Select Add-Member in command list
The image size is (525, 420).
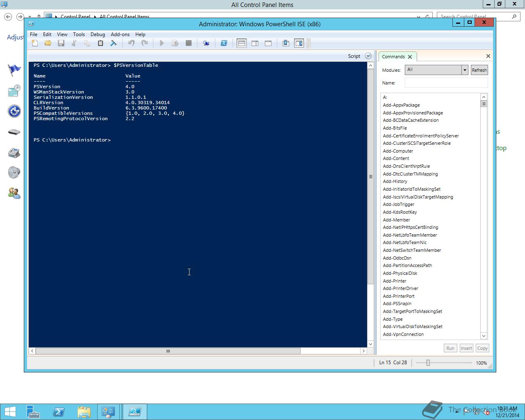coord(396,220)
